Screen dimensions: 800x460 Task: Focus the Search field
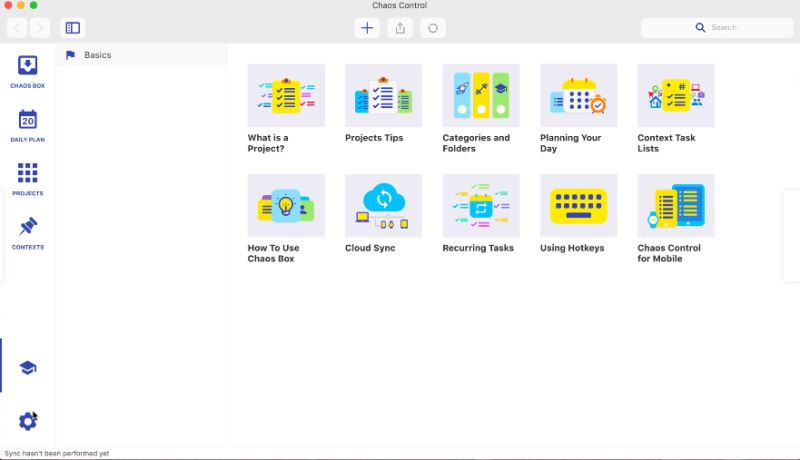point(717,28)
